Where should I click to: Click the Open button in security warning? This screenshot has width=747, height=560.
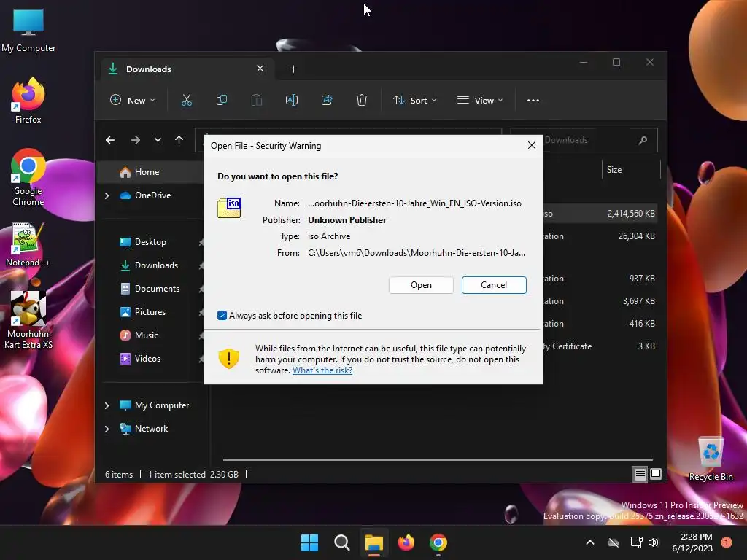pyautogui.click(x=421, y=285)
